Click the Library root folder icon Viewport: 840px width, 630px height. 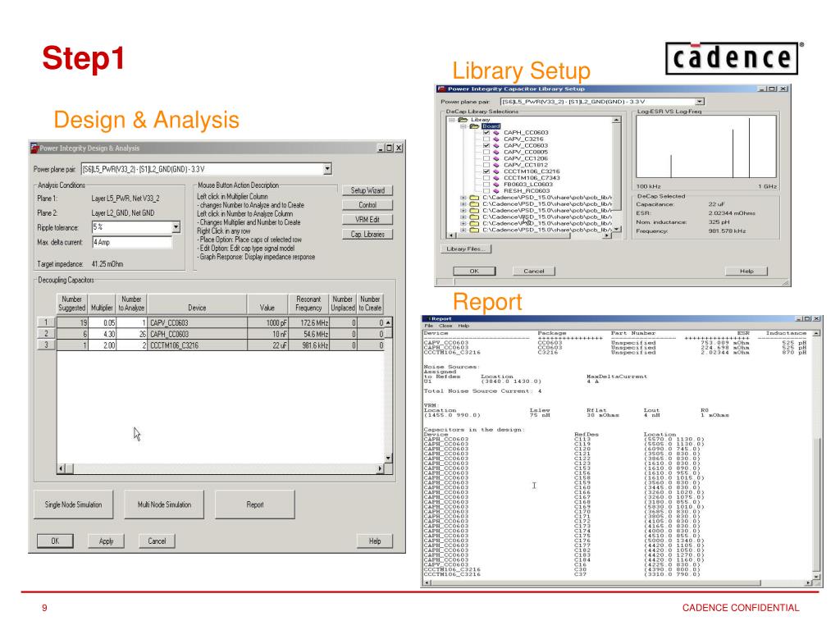[x=463, y=120]
